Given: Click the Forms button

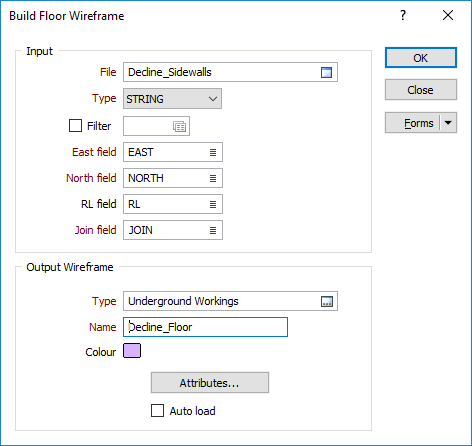Looking at the screenshot, I should pyautogui.click(x=413, y=123).
